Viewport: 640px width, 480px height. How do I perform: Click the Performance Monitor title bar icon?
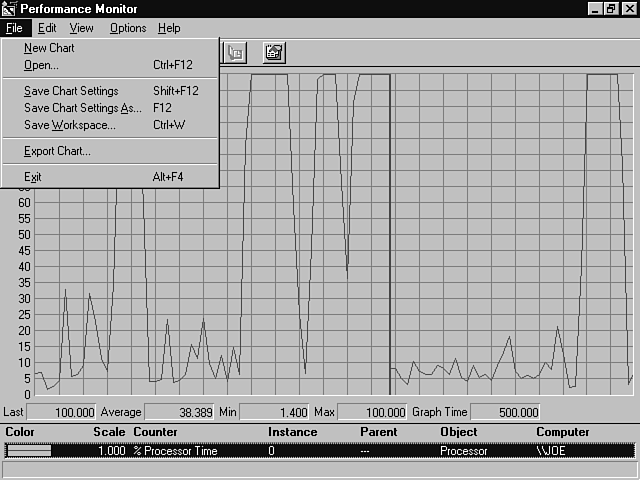pyautogui.click(x=9, y=8)
